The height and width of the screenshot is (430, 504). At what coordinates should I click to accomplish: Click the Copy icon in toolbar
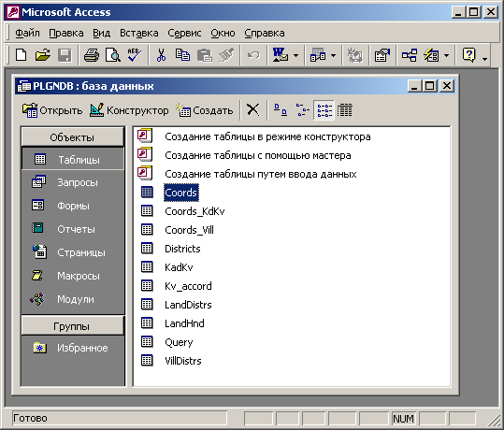click(x=182, y=55)
